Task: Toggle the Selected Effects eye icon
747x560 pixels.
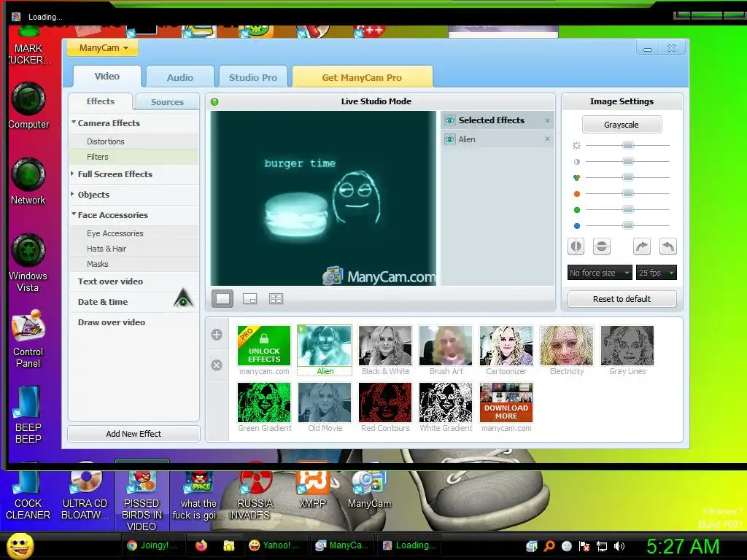Action: [449, 120]
